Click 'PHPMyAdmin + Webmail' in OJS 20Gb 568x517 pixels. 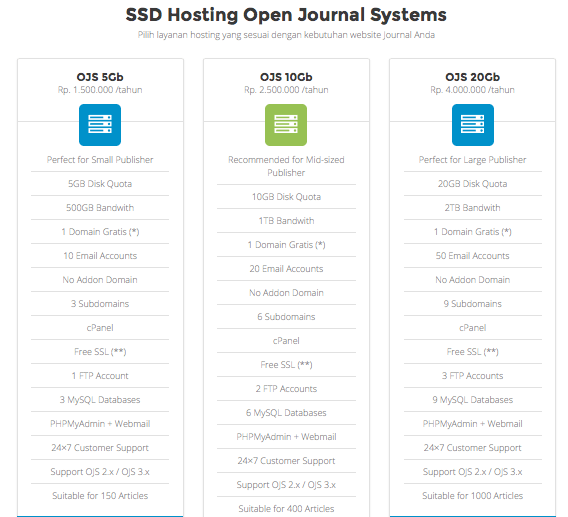point(473,424)
